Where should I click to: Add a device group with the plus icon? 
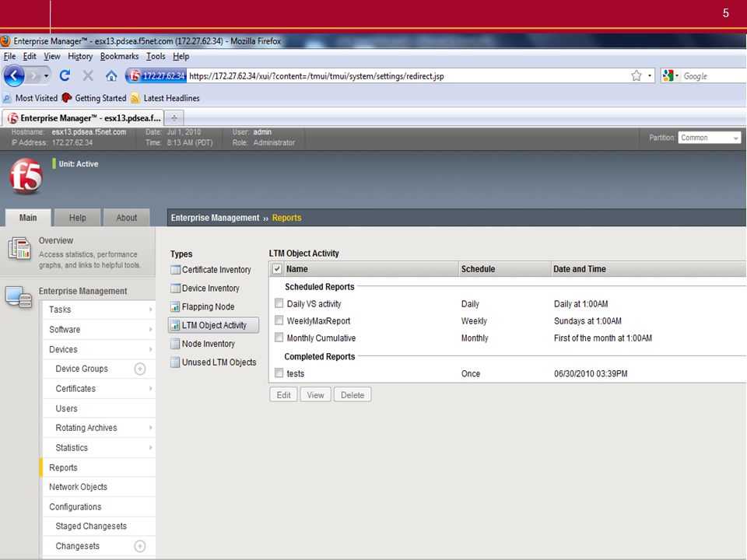click(139, 369)
